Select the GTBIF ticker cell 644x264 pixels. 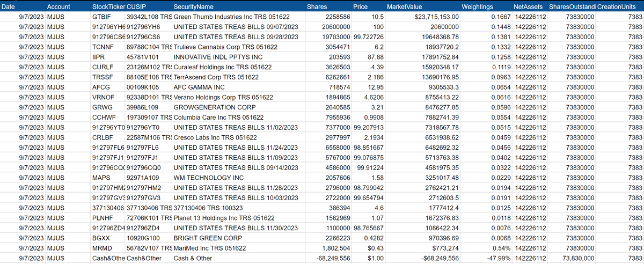101,17
